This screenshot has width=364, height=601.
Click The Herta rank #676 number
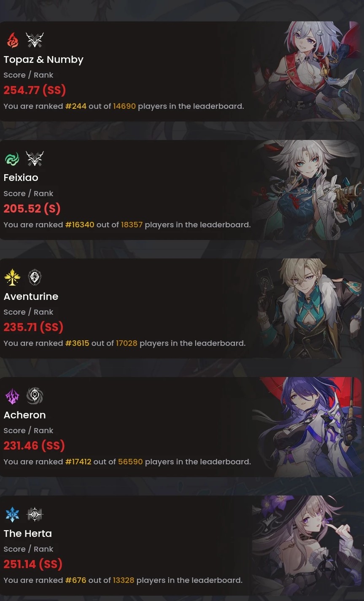76,580
